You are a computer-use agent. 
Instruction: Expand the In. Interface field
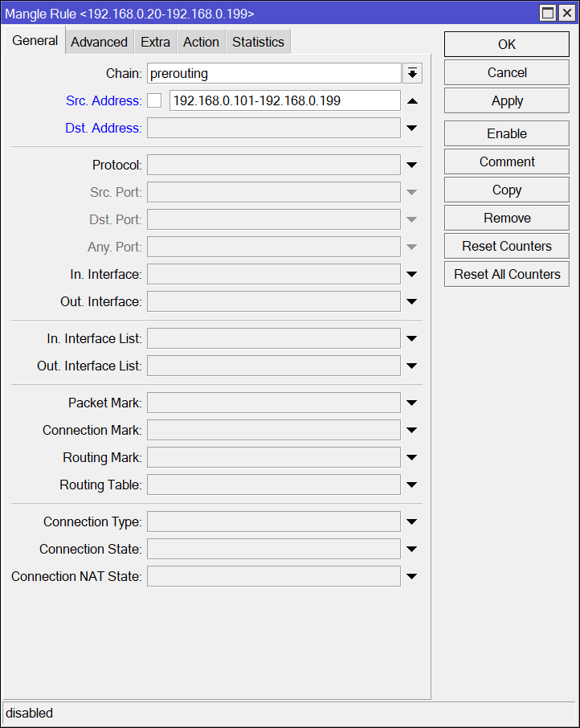(x=412, y=275)
